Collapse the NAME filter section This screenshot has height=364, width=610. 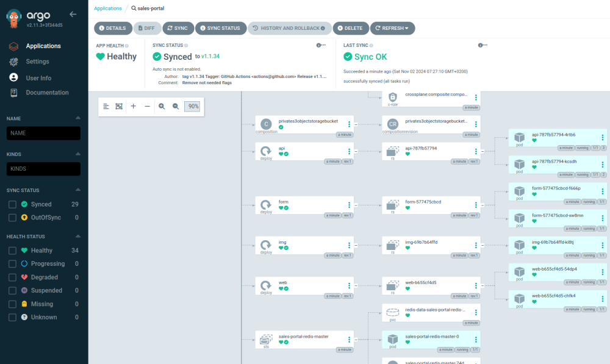[78, 118]
